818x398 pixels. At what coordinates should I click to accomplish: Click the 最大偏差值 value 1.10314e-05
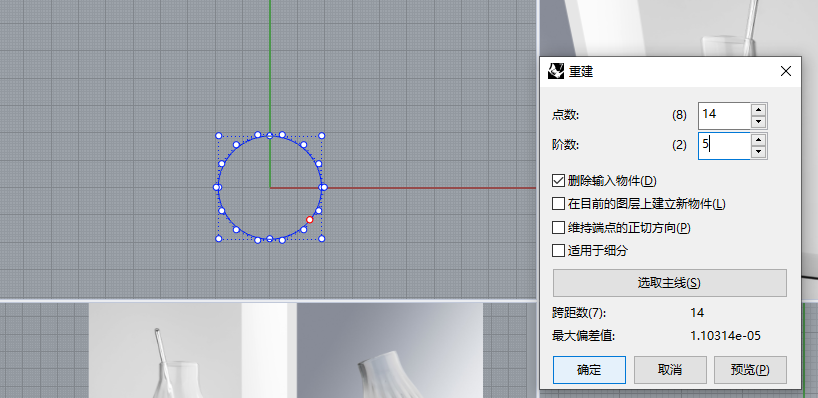click(x=725, y=335)
